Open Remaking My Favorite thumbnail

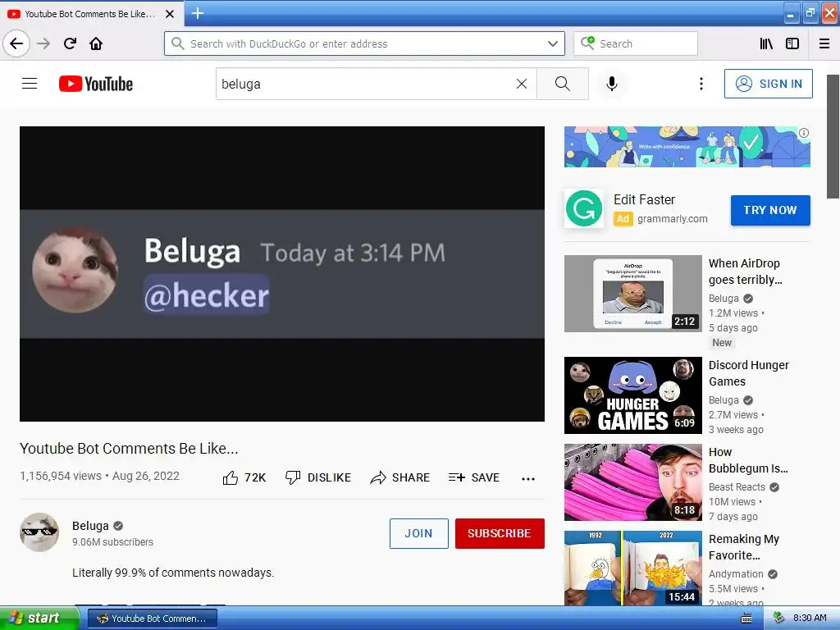coord(633,568)
